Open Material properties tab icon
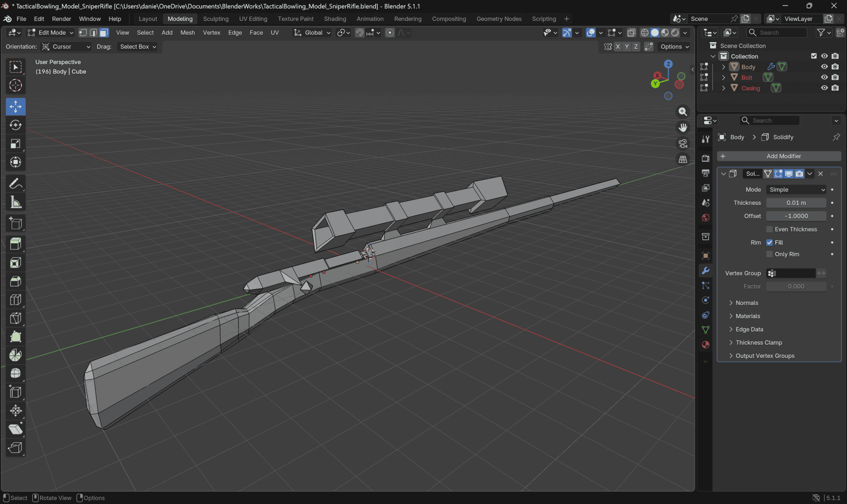This screenshot has height=504, width=847. coord(706,345)
